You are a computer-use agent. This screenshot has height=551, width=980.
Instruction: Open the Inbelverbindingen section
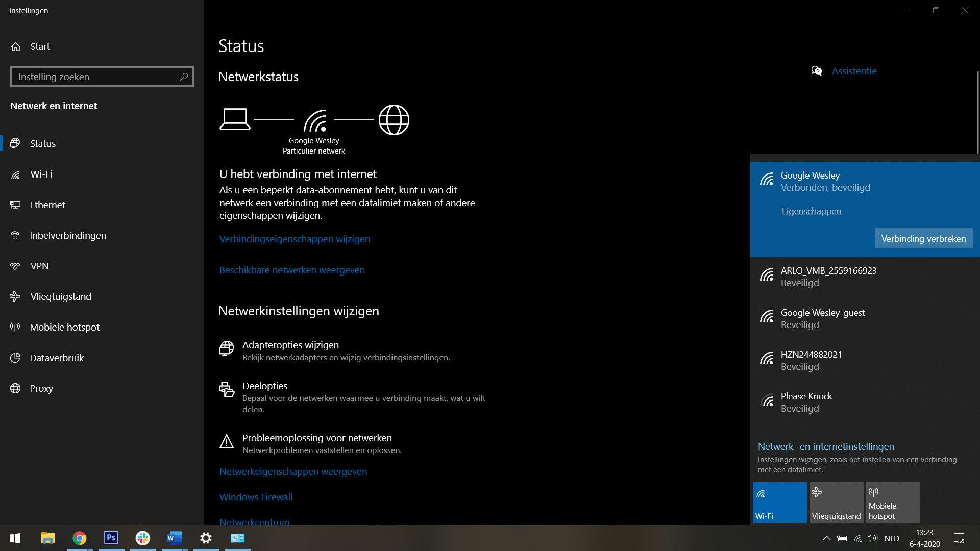point(67,235)
